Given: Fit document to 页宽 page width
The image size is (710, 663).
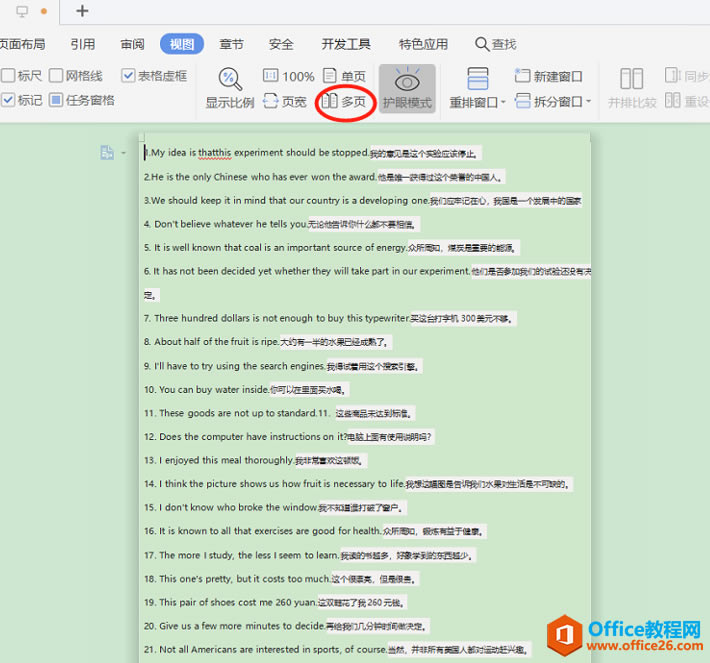Looking at the screenshot, I should 285,101.
